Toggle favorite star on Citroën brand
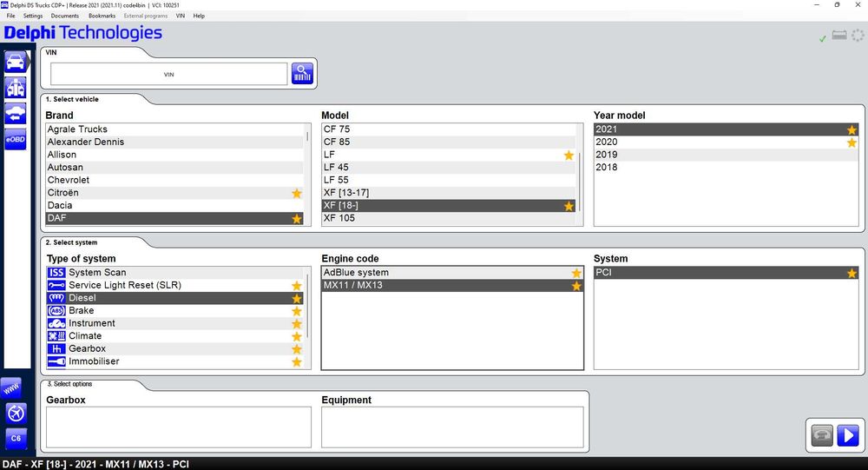This screenshot has width=868, height=470. pos(297,193)
